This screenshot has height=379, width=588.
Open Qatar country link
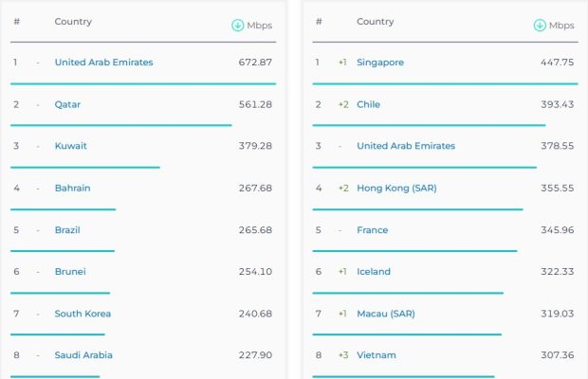[67, 104]
